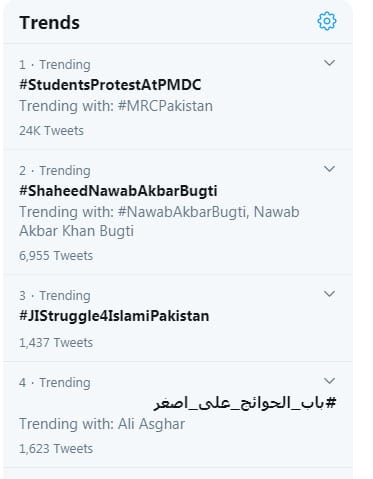The height and width of the screenshot is (479, 373).
Task: Open chevron menu for #JIStruggle4IslamiPakistan trend
Action: coord(329,294)
